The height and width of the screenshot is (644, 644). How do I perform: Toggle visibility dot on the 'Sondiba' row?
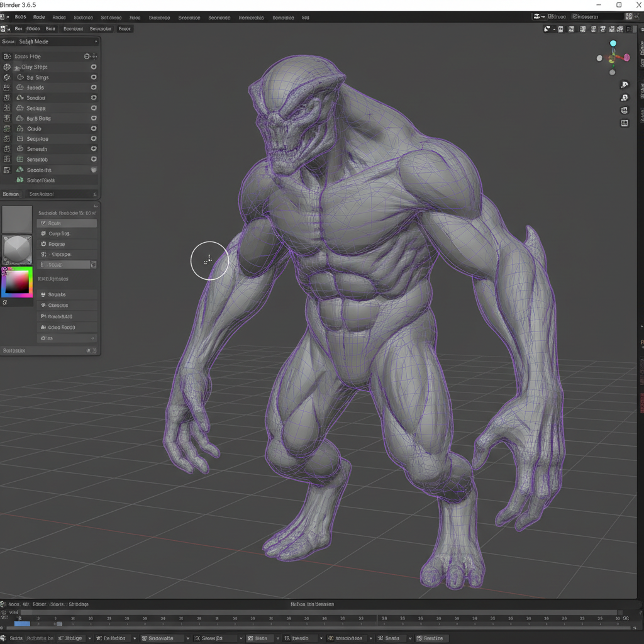click(94, 98)
